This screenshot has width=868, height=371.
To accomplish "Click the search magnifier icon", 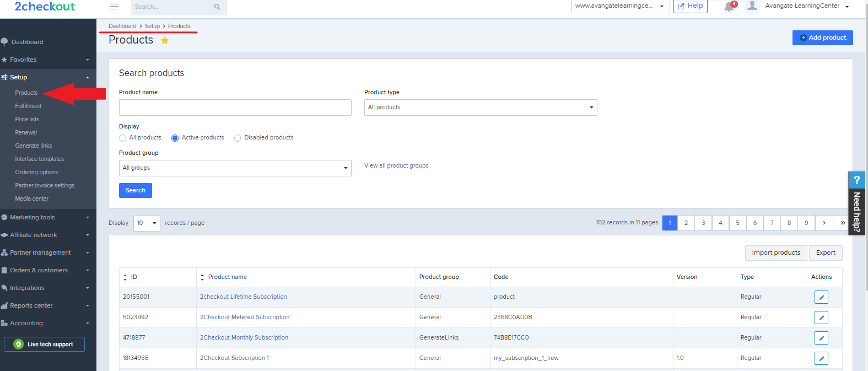I will tap(217, 7).
